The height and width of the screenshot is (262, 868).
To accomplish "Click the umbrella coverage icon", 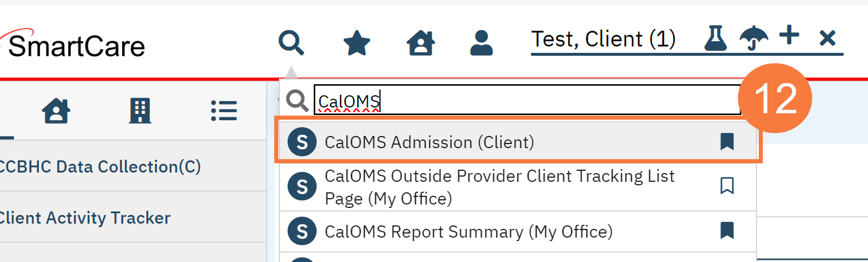I will (754, 40).
